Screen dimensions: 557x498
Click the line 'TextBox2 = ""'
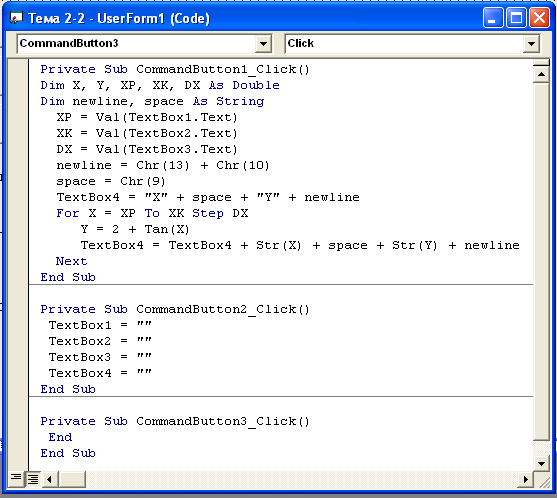pyautogui.click(x=100, y=341)
